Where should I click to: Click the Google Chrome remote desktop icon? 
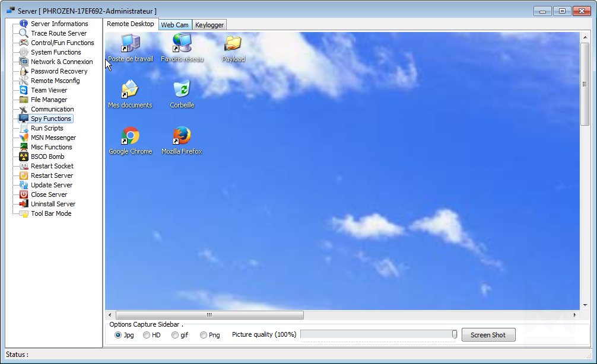[x=130, y=136]
